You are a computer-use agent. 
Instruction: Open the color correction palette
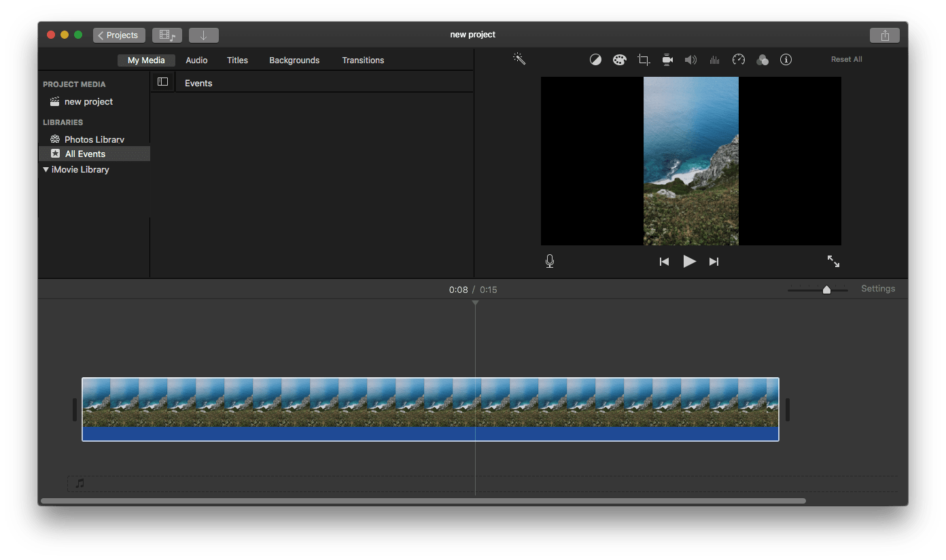619,59
